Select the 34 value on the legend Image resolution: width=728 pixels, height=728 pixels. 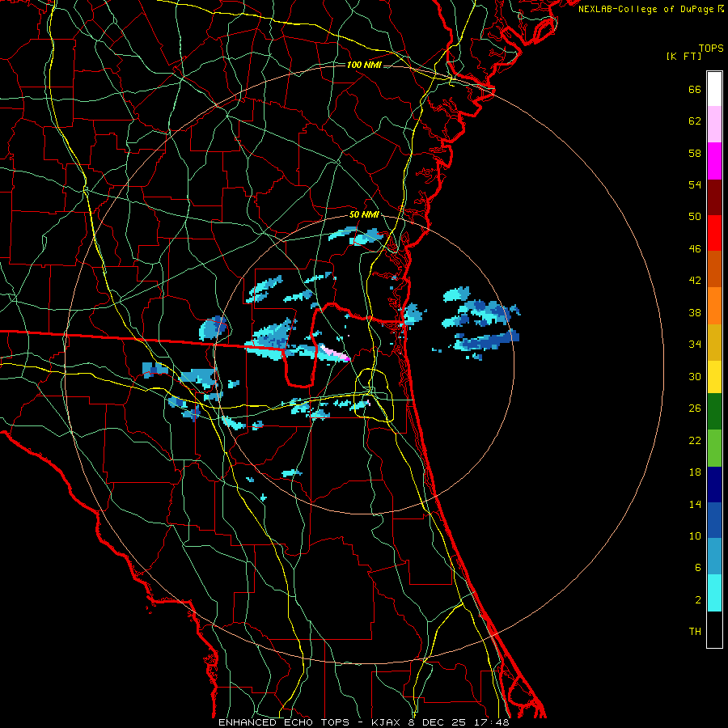[695, 345]
